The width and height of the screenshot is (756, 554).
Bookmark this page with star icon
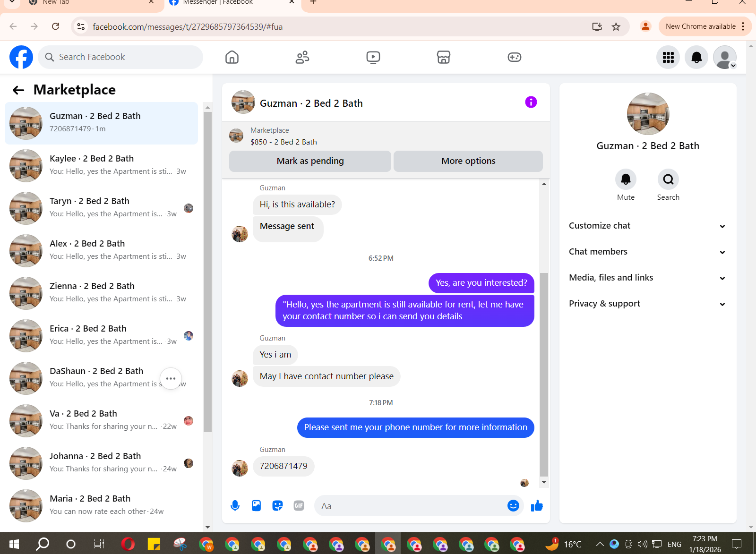(616, 27)
